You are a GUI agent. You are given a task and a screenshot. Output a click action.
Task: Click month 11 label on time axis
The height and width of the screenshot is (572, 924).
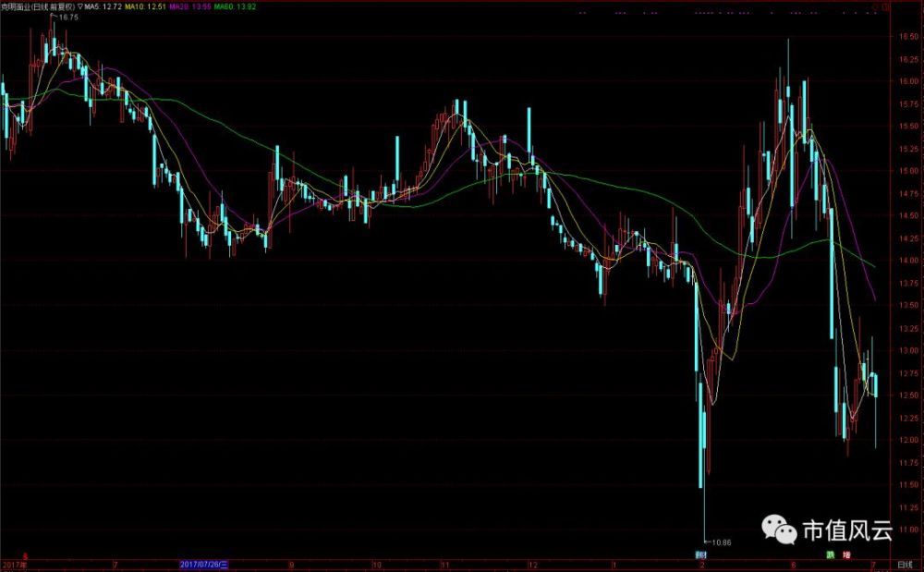coord(445,565)
